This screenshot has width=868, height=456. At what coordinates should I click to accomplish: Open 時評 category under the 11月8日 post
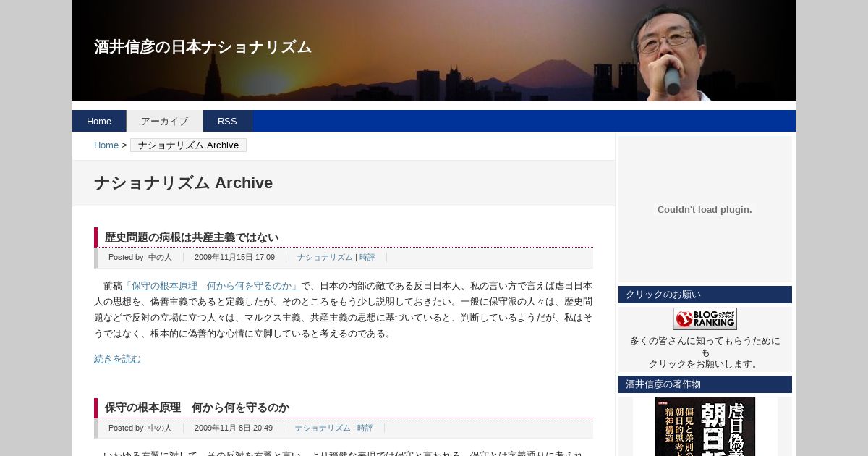365,428
